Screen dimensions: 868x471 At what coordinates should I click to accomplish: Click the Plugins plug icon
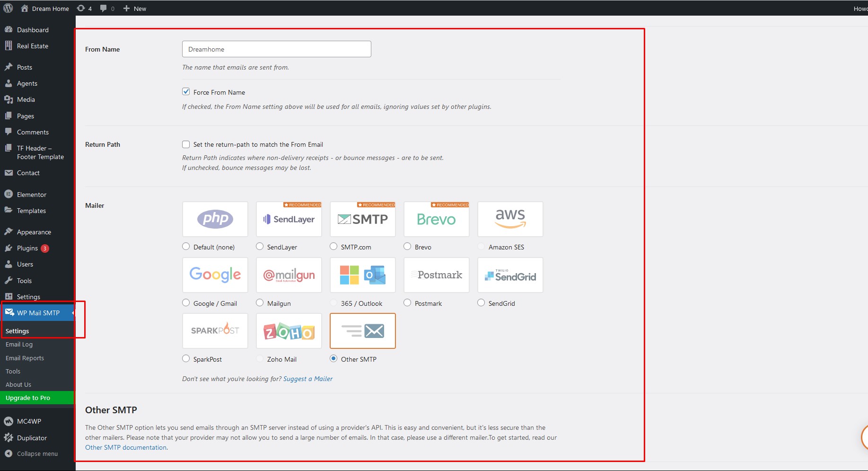[9, 248]
